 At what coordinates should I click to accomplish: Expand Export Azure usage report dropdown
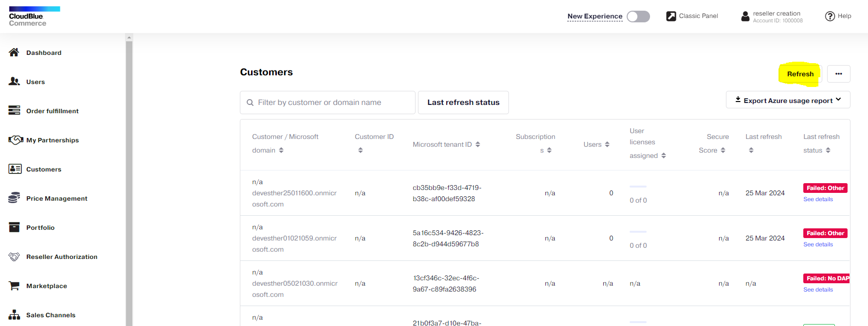(788, 100)
